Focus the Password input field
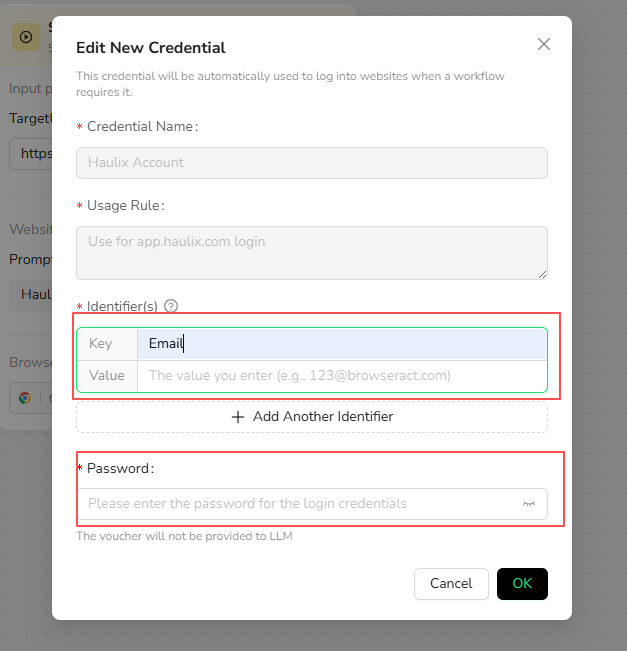The width and height of the screenshot is (627, 651). coord(300,504)
